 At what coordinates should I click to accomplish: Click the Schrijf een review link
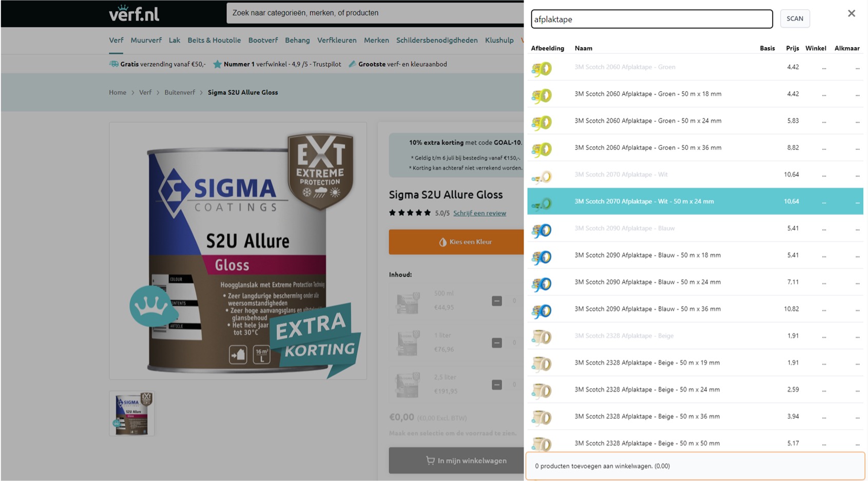(x=479, y=213)
